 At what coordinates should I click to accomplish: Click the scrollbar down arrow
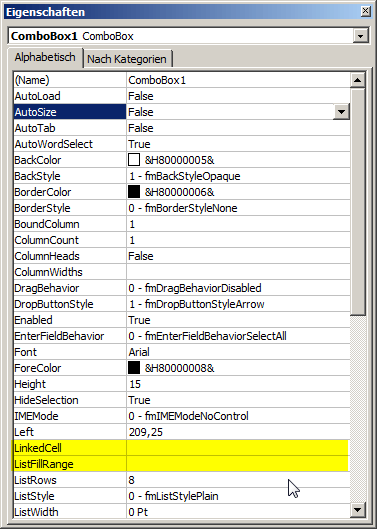(x=357, y=510)
